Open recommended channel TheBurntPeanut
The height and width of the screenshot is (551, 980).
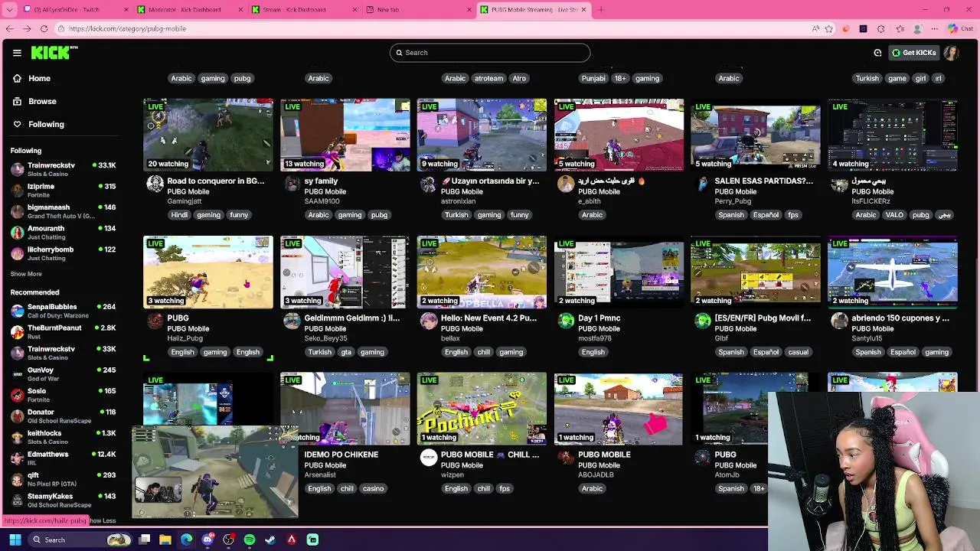61,331
